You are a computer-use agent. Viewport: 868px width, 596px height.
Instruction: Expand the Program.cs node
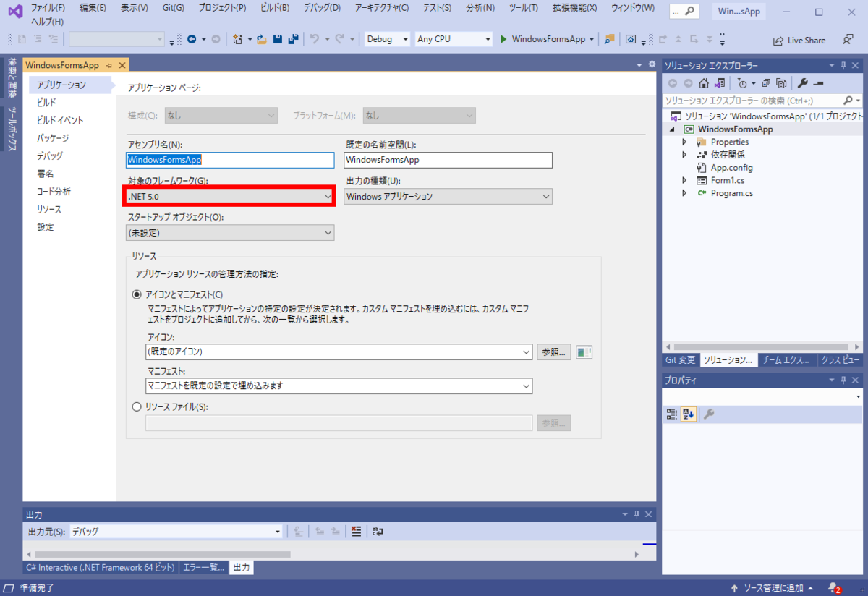(684, 193)
